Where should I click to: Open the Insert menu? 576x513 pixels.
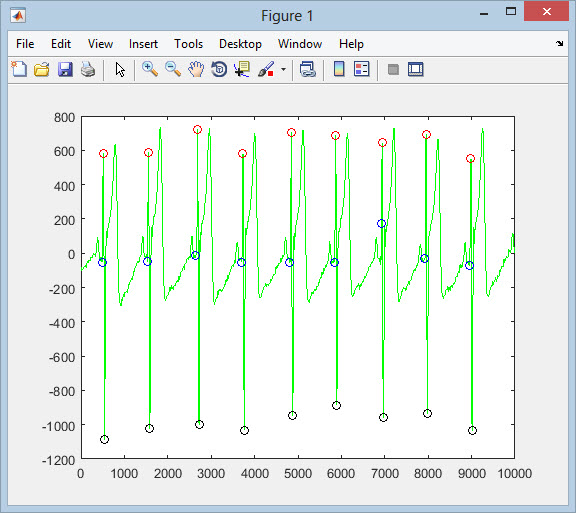(x=143, y=44)
